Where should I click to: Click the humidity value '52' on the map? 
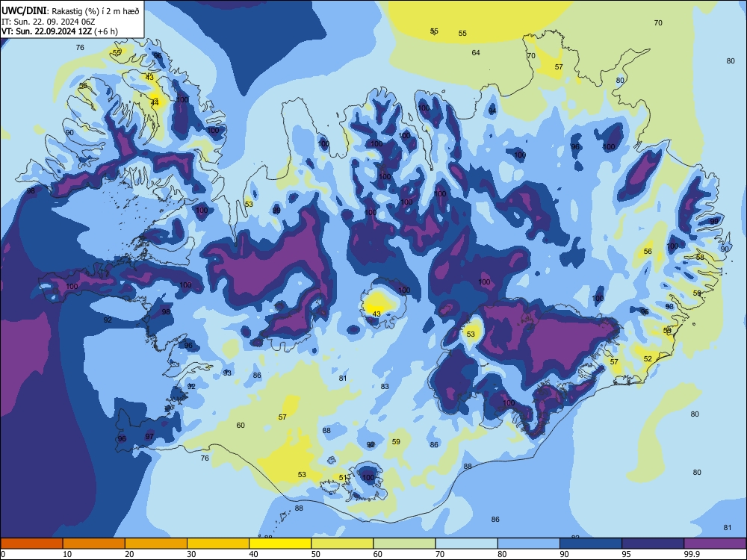[x=648, y=359]
